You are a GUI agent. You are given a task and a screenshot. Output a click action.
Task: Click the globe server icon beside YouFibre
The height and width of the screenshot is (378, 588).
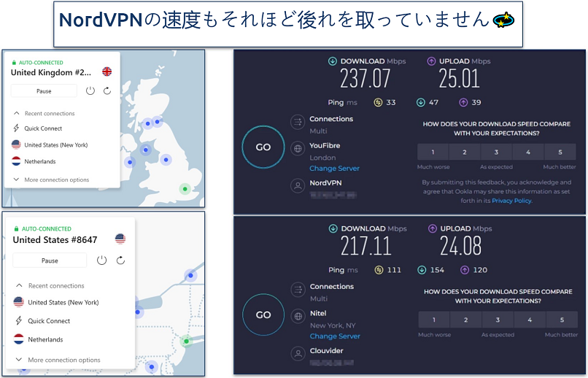[298, 149]
